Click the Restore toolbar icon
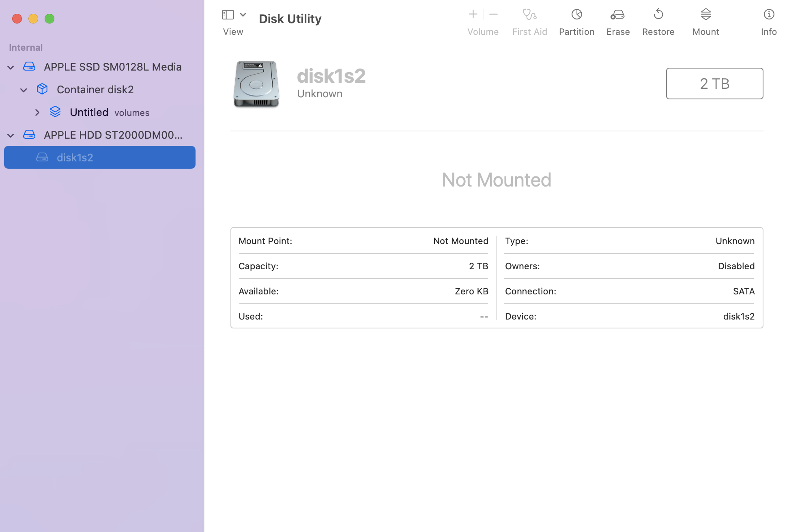This screenshot has width=787, height=532. point(658,15)
